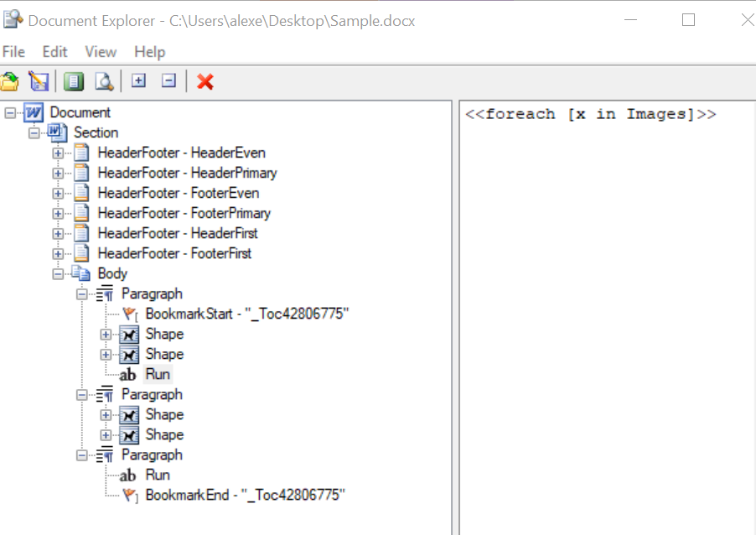The width and height of the screenshot is (756, 535).
Task: Click the green render document toolbar icon
Action: [74, 81]
